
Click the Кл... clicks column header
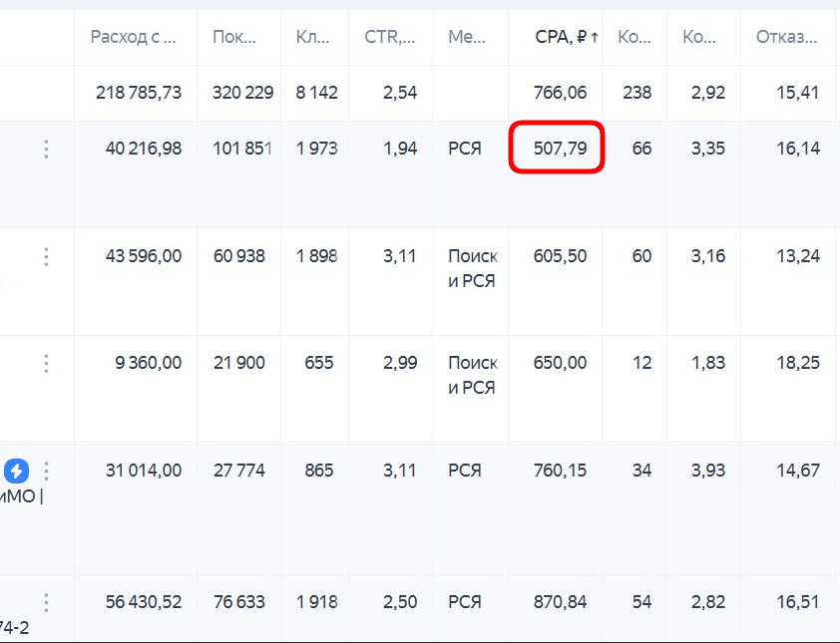(314, 38)
